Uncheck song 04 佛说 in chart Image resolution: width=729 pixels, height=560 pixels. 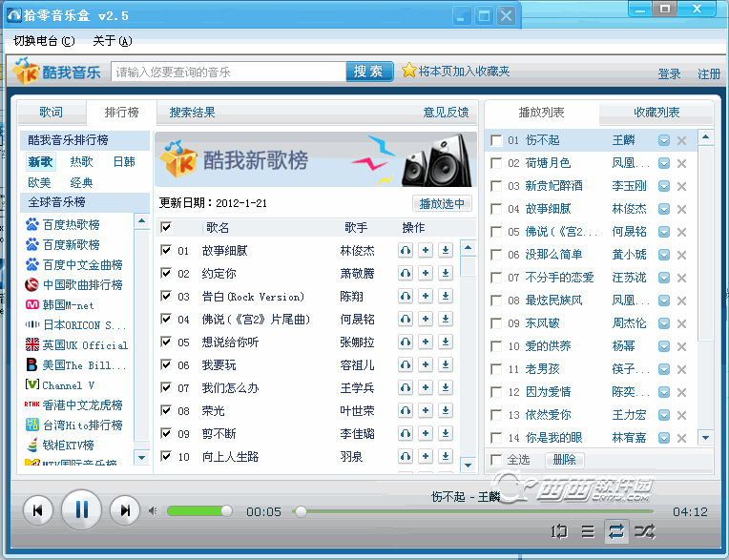click(x=166, y=319)
